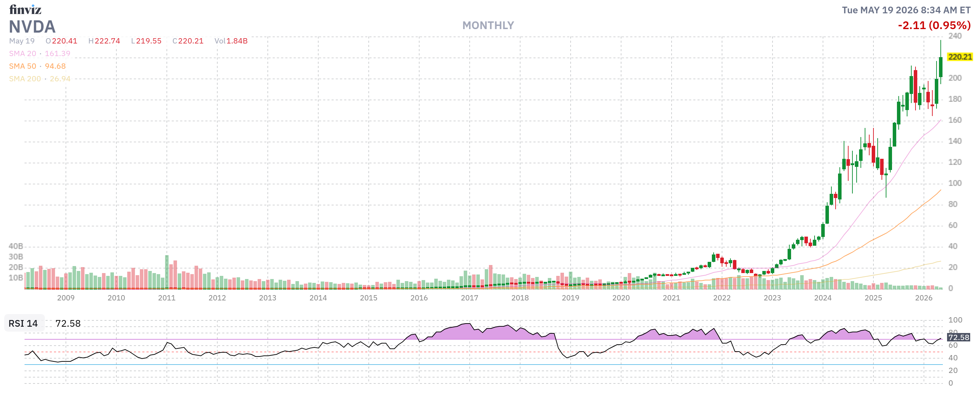
Task: Click the SMA 50 indicator label
Action: [22, 66]
